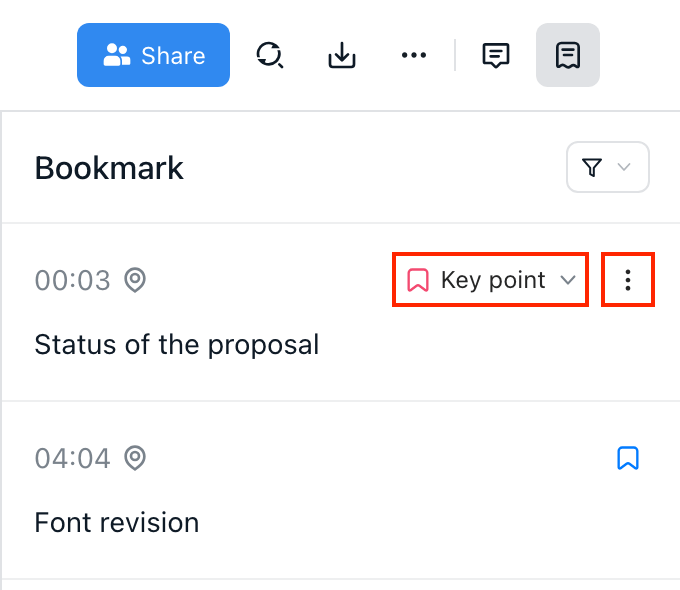Screen dimensions: 680x590
Task: Expand the filter dropdown chevron
Action: (x=625, y=167)
